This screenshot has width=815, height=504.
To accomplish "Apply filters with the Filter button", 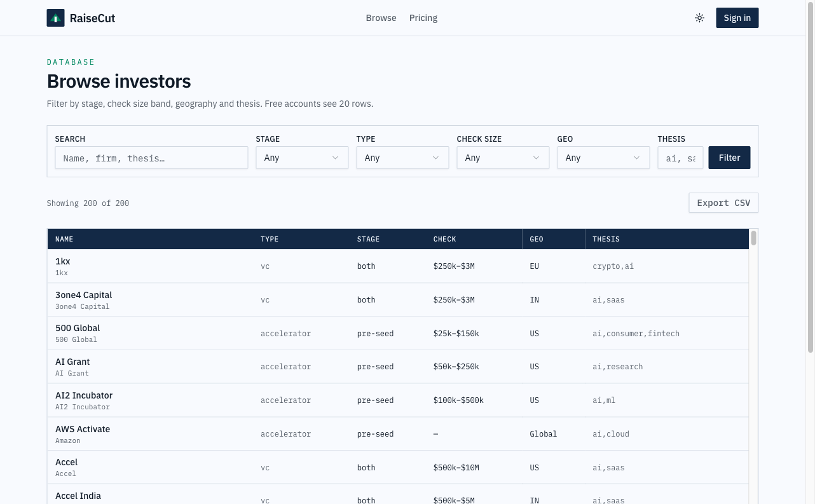I will pyautogui.click(x=729, y=158).
